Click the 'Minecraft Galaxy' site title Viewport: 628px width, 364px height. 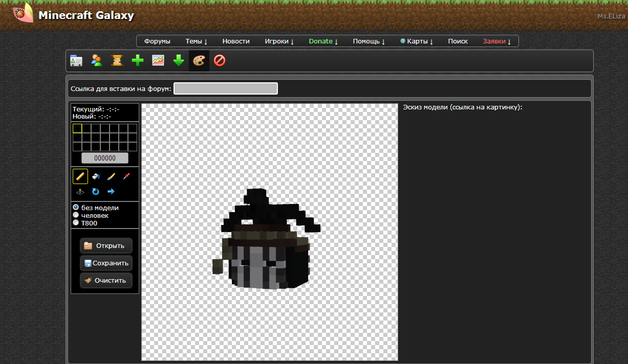point(86,15)
